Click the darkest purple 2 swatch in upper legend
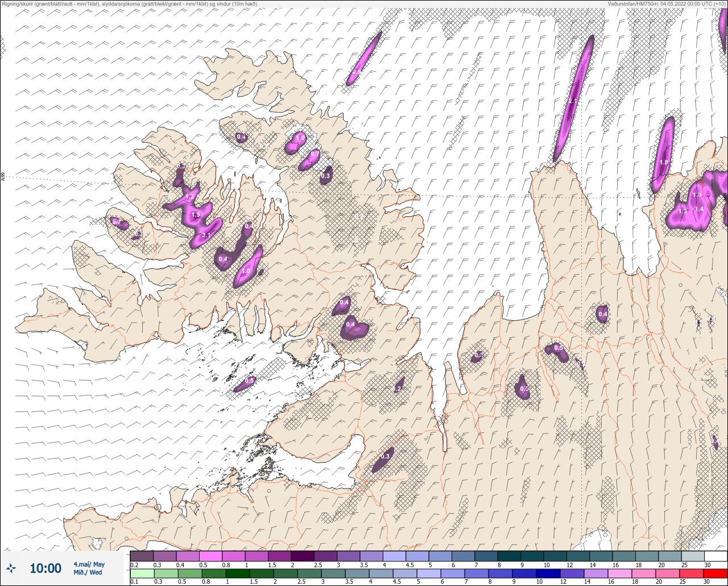The width and height of the screenshot is (728, 586). point(303,556)
